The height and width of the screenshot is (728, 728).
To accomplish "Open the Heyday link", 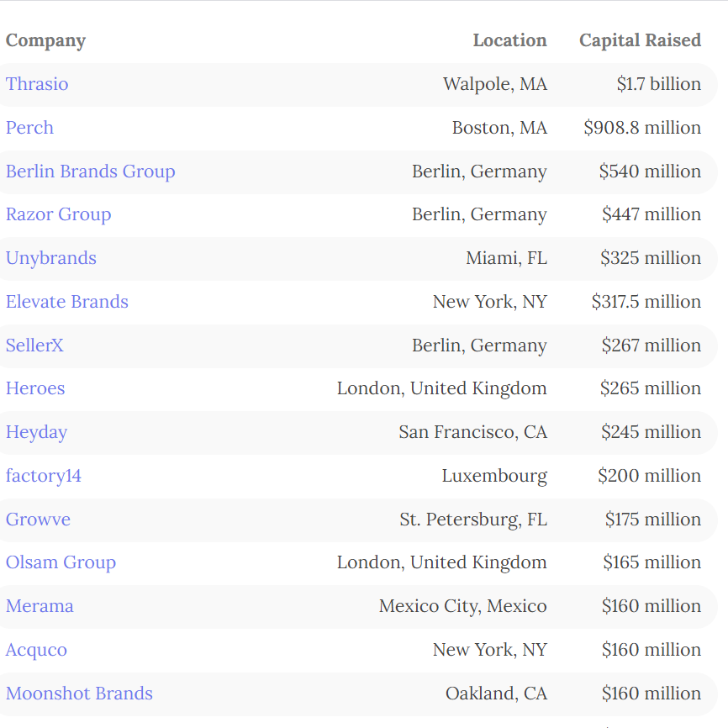I will [36, 432].
